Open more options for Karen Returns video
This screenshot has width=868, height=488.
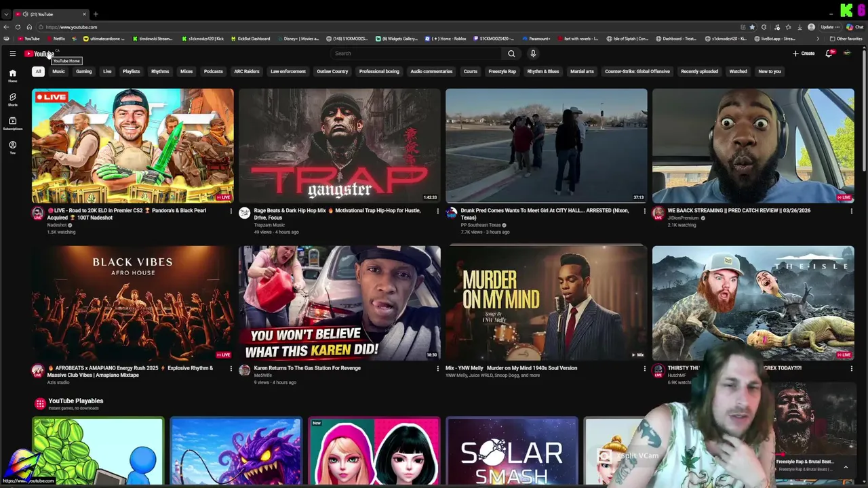tap(437, 368)
